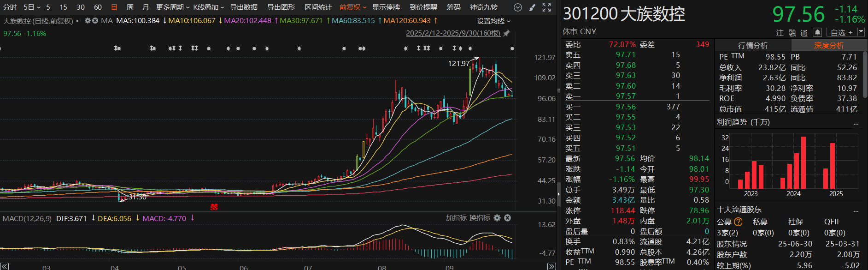The width and height of the screenshot is (868, 270).
Task: Toggle 显示停牌 display option
Action: point(386,7)
